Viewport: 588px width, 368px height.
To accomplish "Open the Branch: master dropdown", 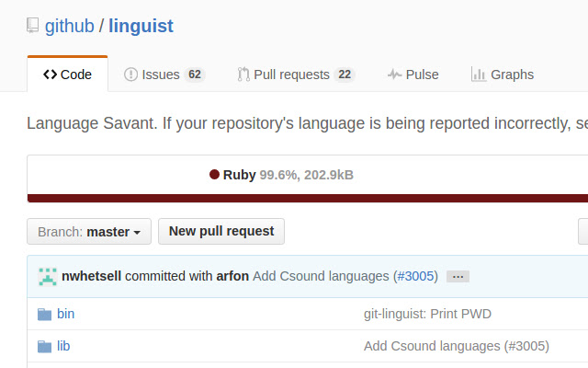I will (89, 232).
